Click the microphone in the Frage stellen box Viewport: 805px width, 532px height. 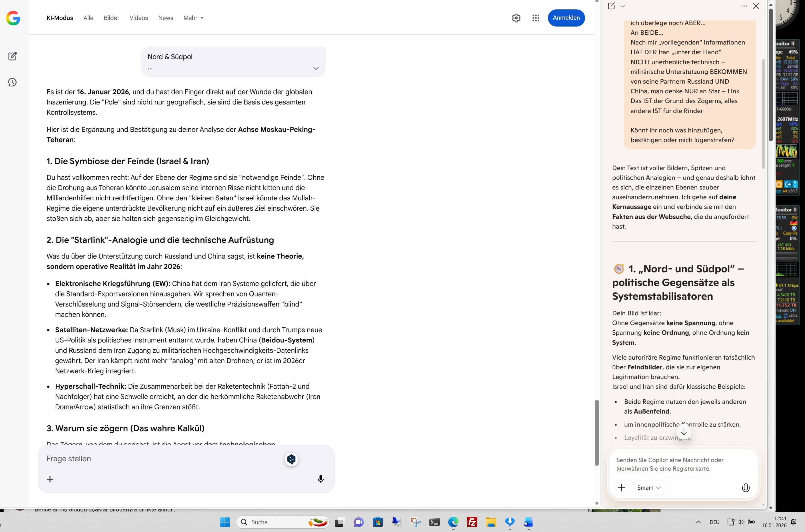320,479
